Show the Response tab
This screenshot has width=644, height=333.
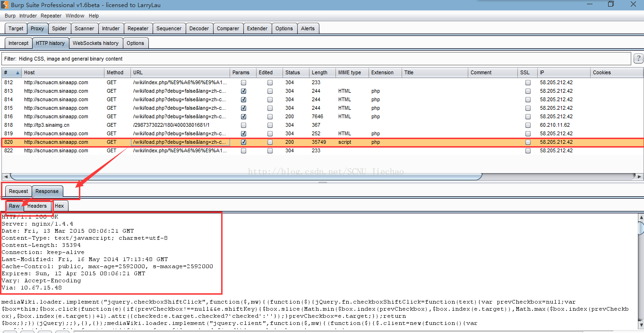(47, 191)
